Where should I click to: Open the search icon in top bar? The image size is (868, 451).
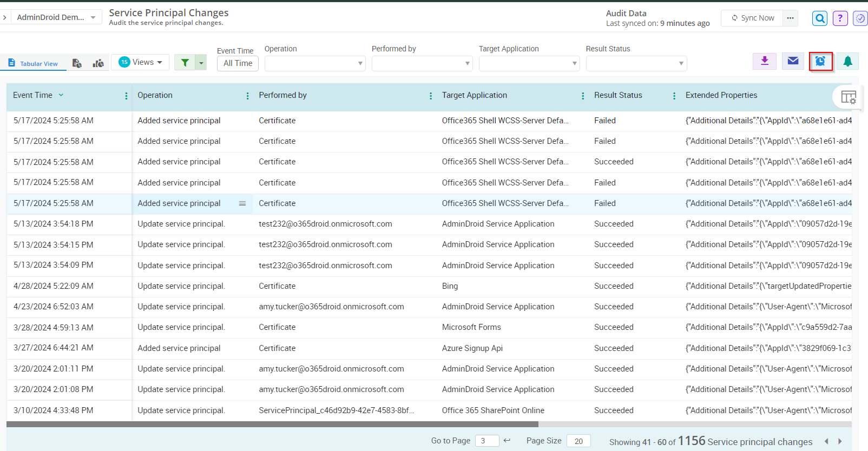pos(820,18)
